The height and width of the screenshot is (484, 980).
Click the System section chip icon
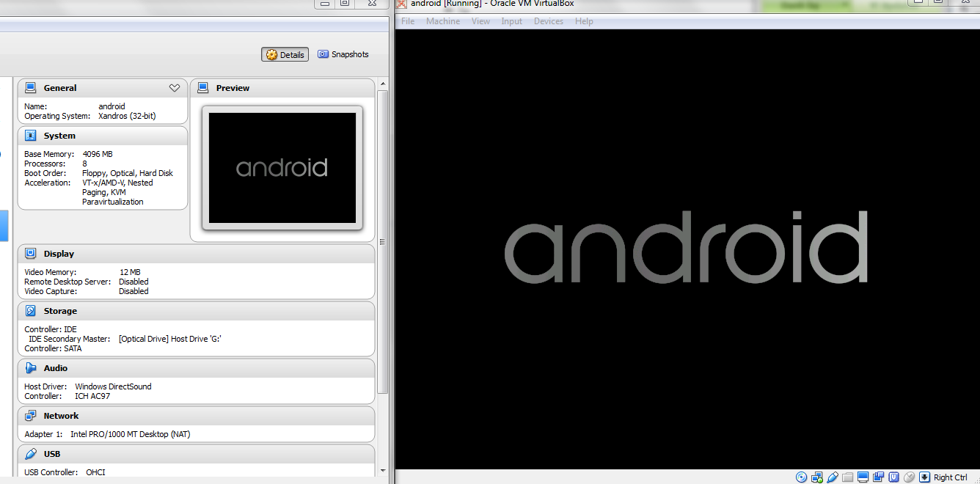coord(30,136)
